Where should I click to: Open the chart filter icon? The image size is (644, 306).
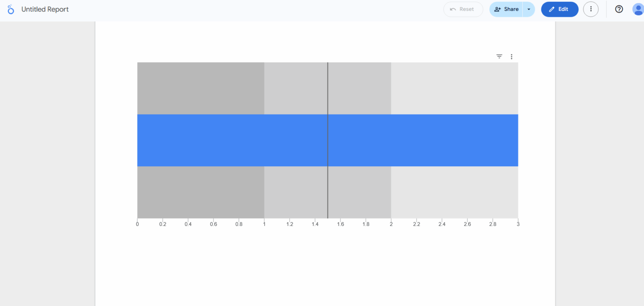coord(499,56)
